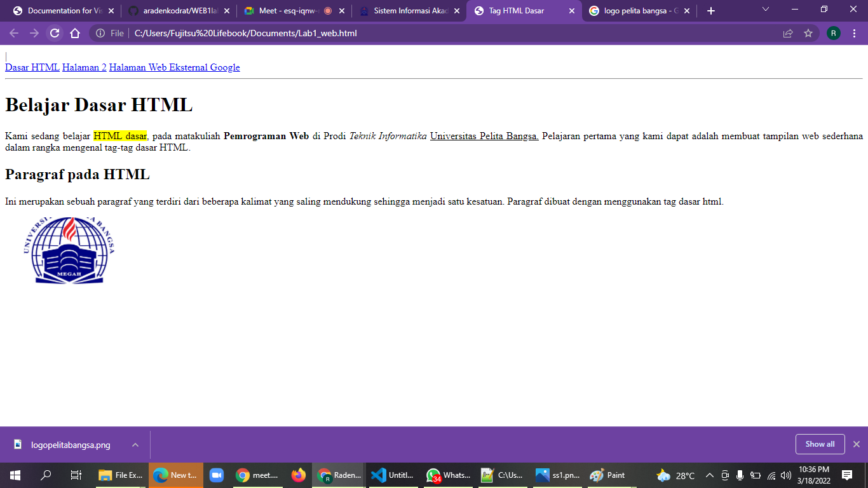Open a new browser tab
The width and height of the screenshot is (868, 488).
711,11
